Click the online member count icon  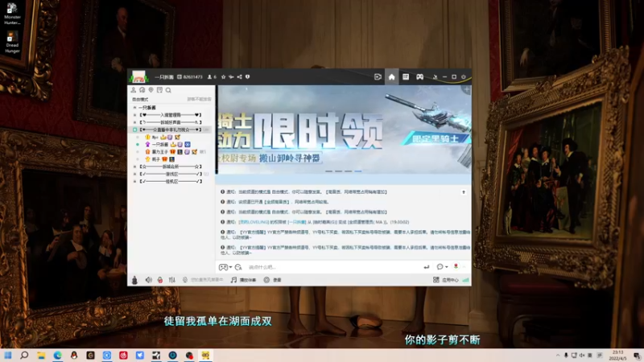[x=212, y=76]
